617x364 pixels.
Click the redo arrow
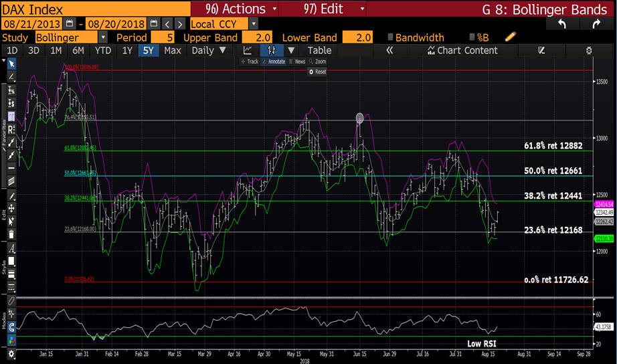point(596,24)
